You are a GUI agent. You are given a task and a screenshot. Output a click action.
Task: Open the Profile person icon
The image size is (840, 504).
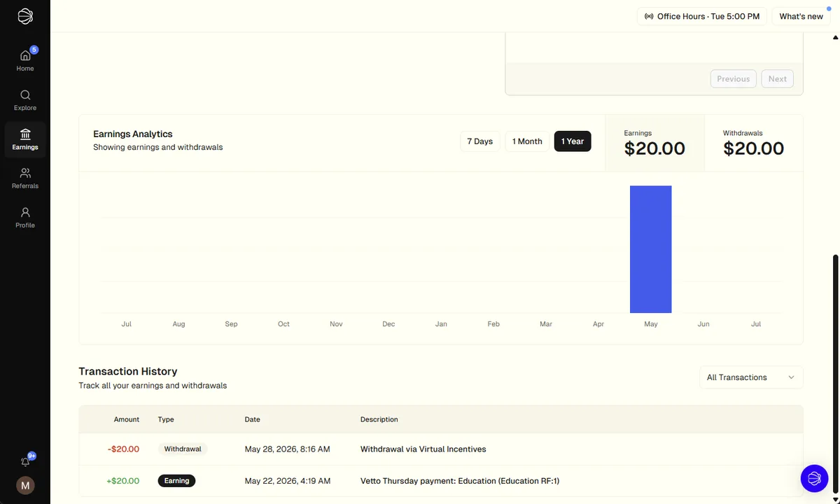[25, 212]
